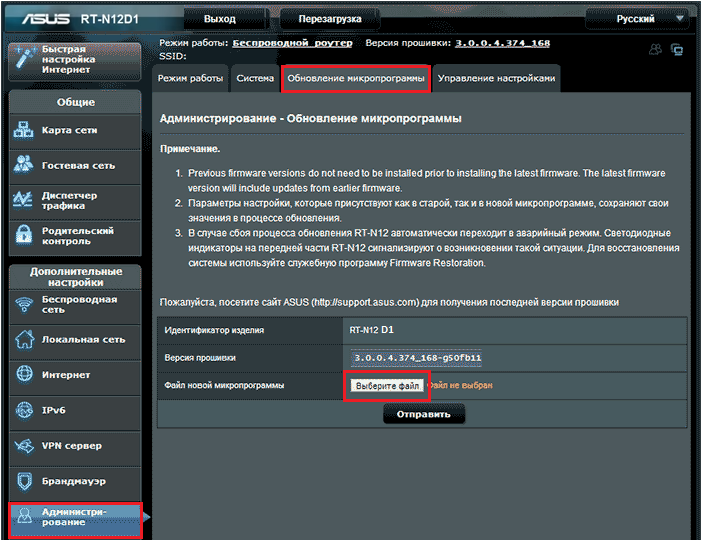The height and width of the screenshot is (541, 701).
Task: Click the Брандмауэр firewall shield icon
Action: [25, 481]
